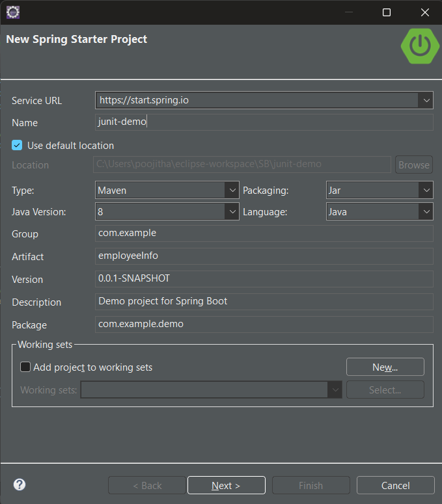Screen dimensions: 442x504
Task: Click the Next button
Action: [x=226, y=485]
